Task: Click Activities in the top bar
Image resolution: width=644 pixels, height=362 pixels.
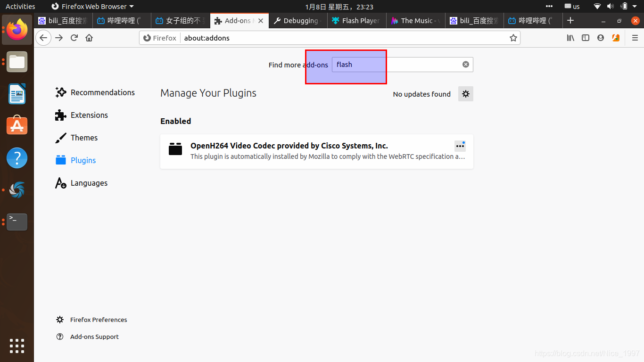Action: (x=20, y=7)
